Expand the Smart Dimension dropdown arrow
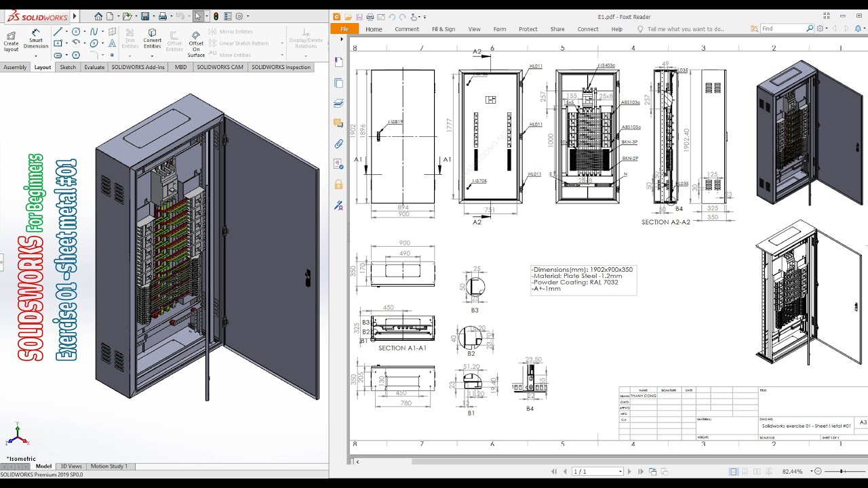 click(36, 56)
